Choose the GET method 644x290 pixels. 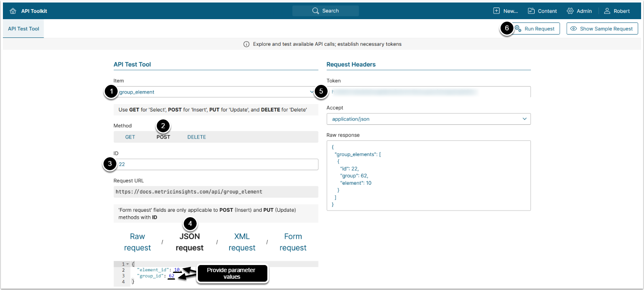coord(130,137)
